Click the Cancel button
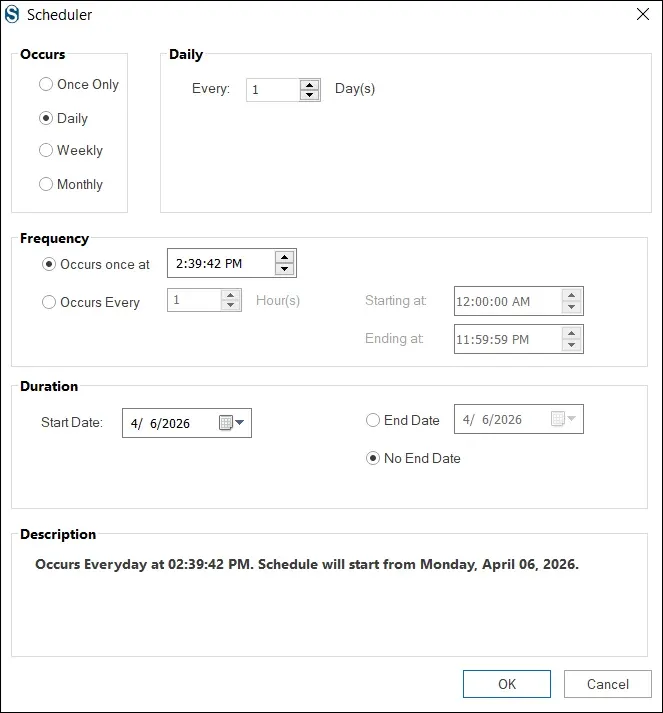 pos(608,684)
